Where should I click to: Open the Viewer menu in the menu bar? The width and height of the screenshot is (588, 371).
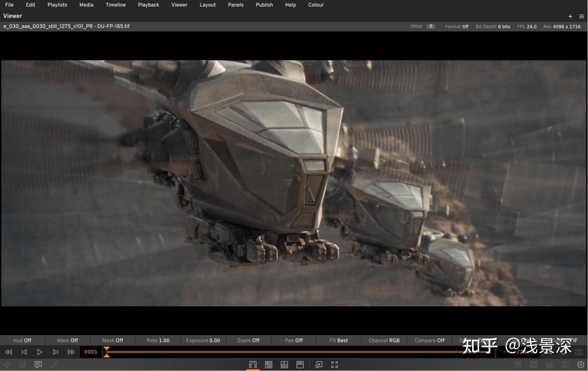click(x=179, y=5)
